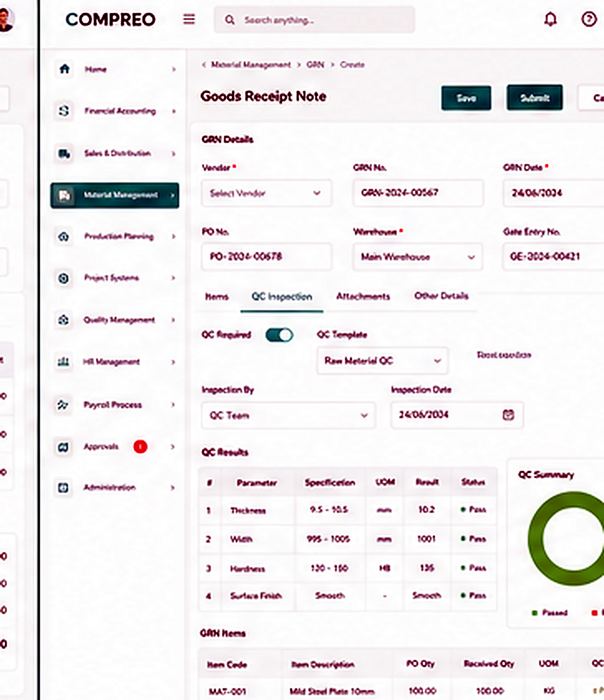Click the link beside QC Template dropdown
This screenshot has height=700, width=604.
pos(504,355)
